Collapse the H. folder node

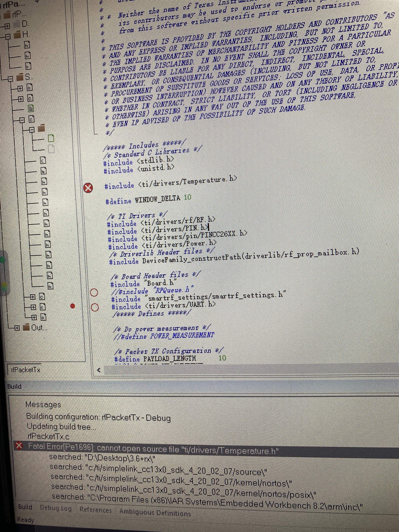tap(8, 37)
